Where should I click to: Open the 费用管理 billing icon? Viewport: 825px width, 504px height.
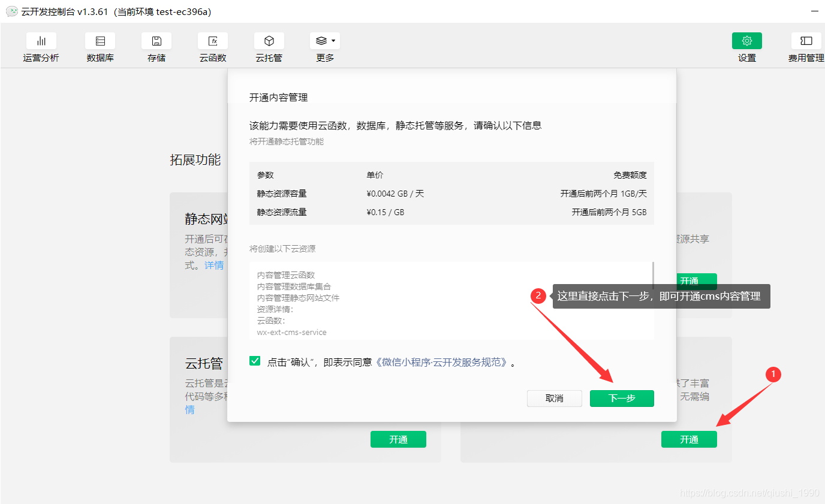click(806, 41)
